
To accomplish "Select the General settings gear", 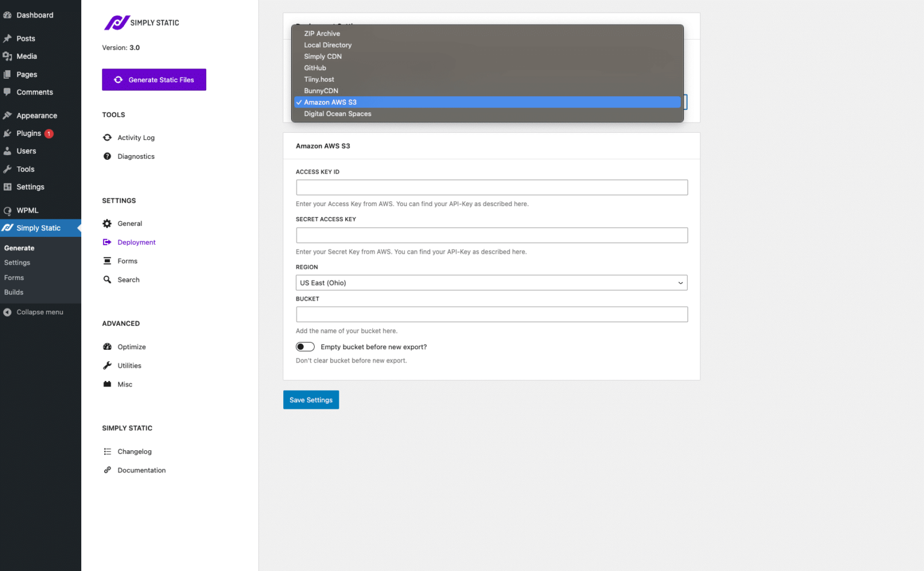I will coord(130,223).
